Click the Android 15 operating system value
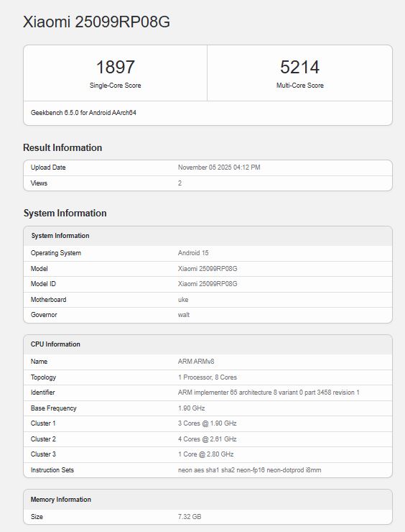 coord(193,253)
